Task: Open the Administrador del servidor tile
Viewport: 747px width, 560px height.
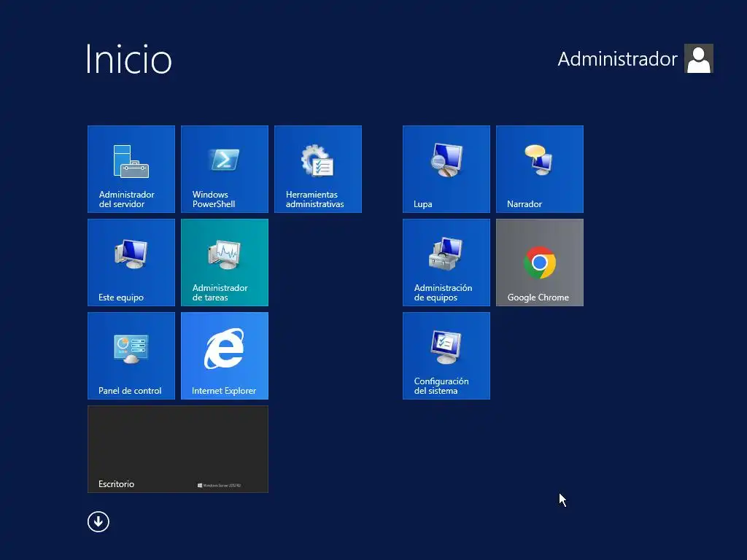Action: point(131,169)
